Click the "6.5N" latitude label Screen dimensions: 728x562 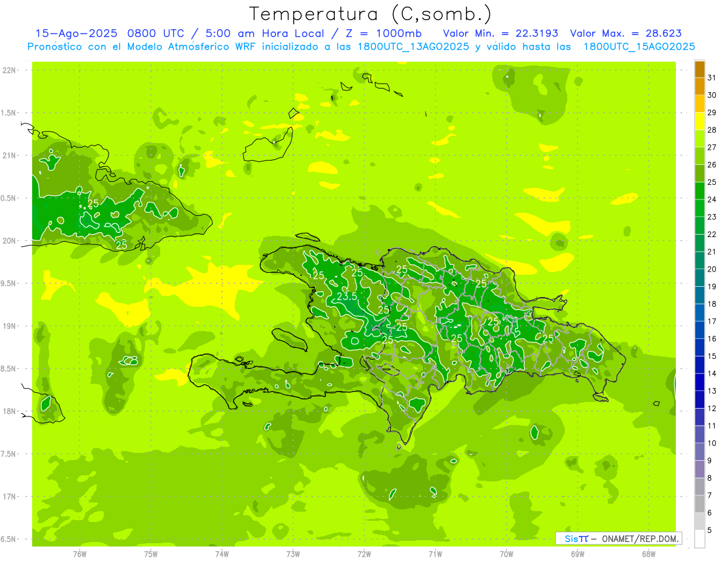(8, 540)
